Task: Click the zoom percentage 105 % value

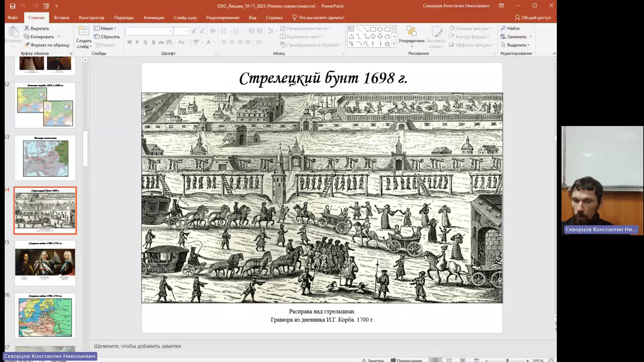Action: point(538,360)
